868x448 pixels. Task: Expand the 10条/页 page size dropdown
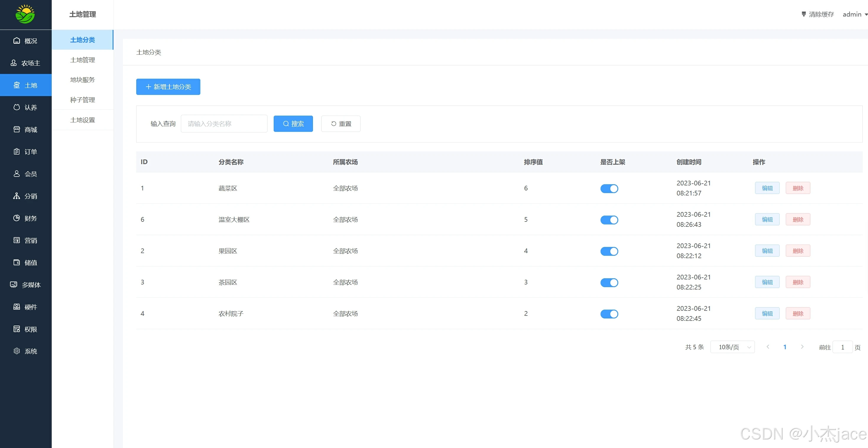pos(732,347)
